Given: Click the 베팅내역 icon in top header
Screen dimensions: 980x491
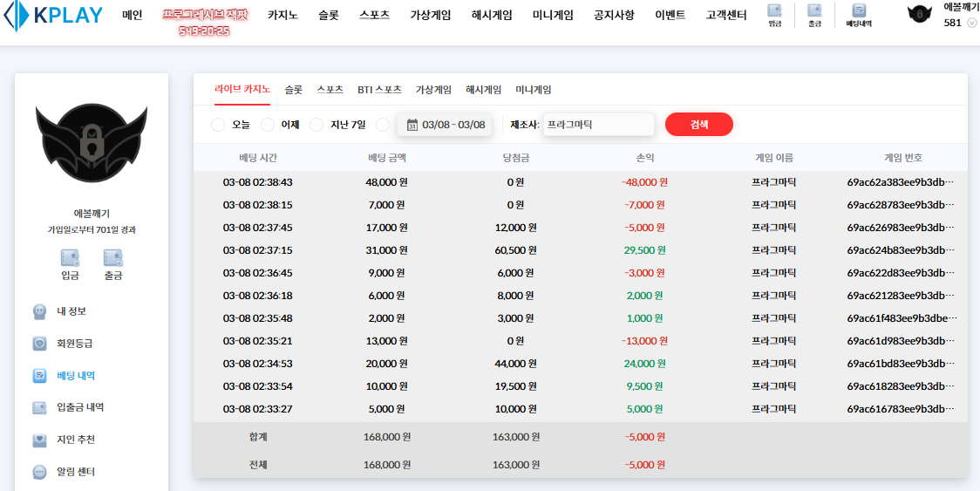Looking at the screenshot, I should tap(859, 15).
